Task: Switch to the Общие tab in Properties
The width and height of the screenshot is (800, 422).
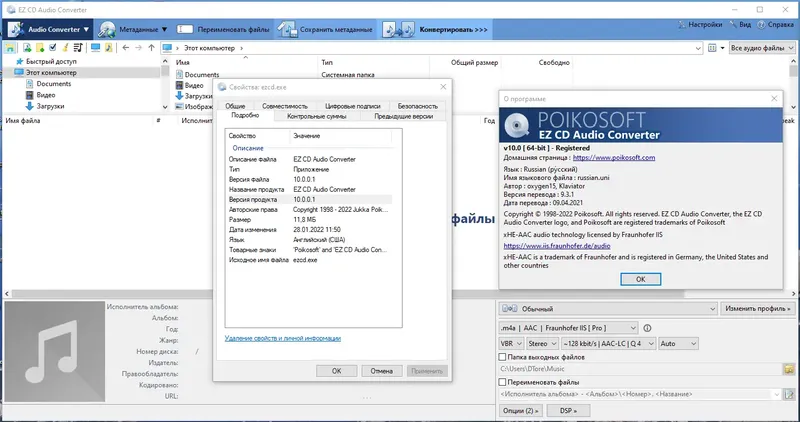Action: coord(235,106)
